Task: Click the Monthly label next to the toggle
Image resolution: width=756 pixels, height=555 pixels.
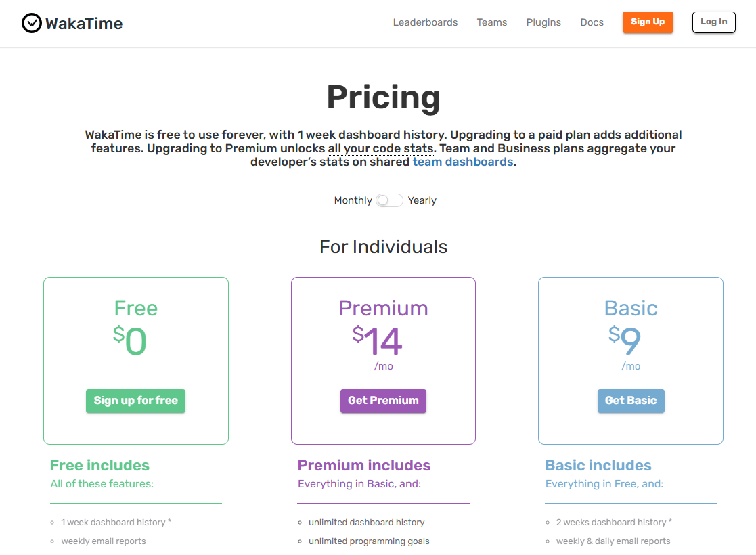Action: tap(353, 200)
